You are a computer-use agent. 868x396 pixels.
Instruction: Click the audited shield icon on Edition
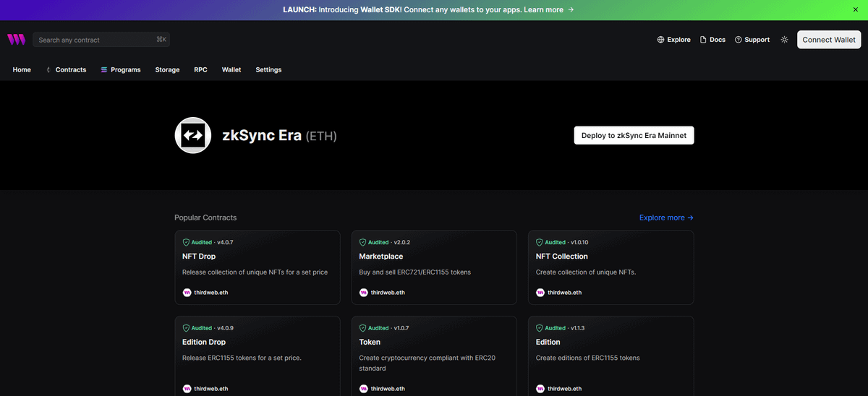coord(540,328)
